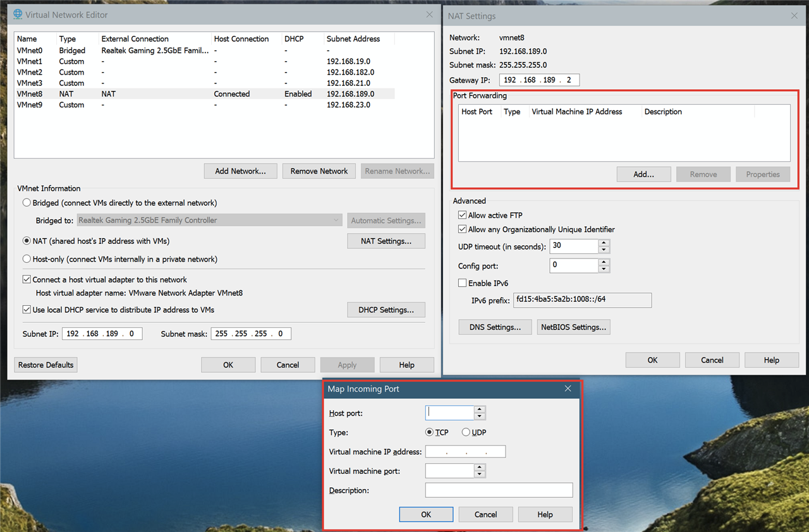Click Restore Defaults button
The height and width of the screenshot is (532, 809).
[46, 365]
